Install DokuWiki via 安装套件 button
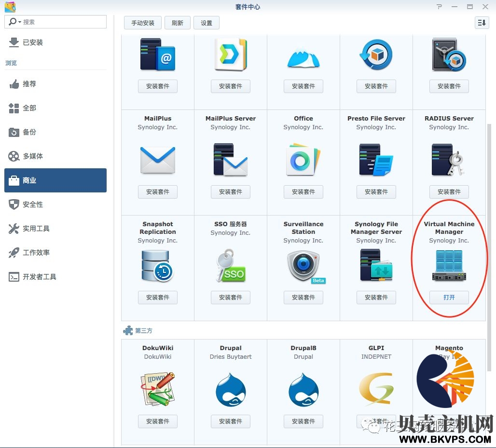 point(157,421)
